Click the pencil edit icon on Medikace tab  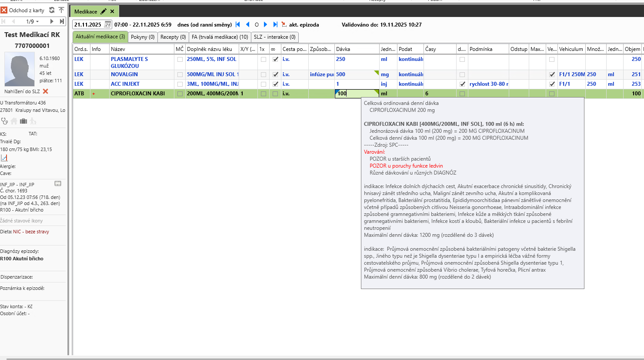coord(103,11)
